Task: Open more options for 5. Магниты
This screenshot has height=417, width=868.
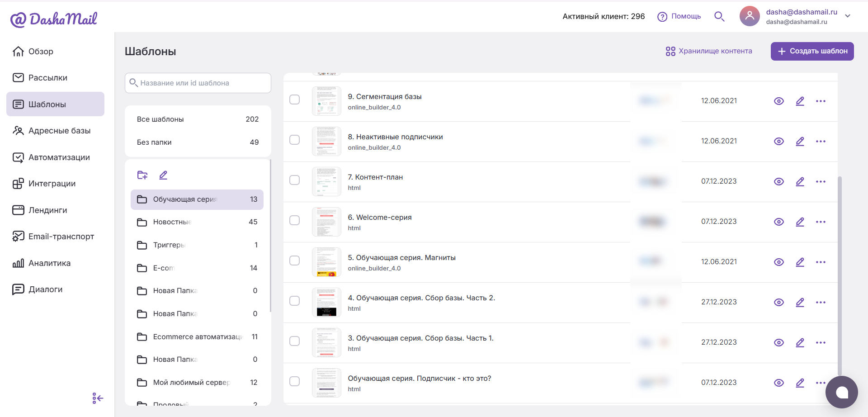Action: coord(821,262)
